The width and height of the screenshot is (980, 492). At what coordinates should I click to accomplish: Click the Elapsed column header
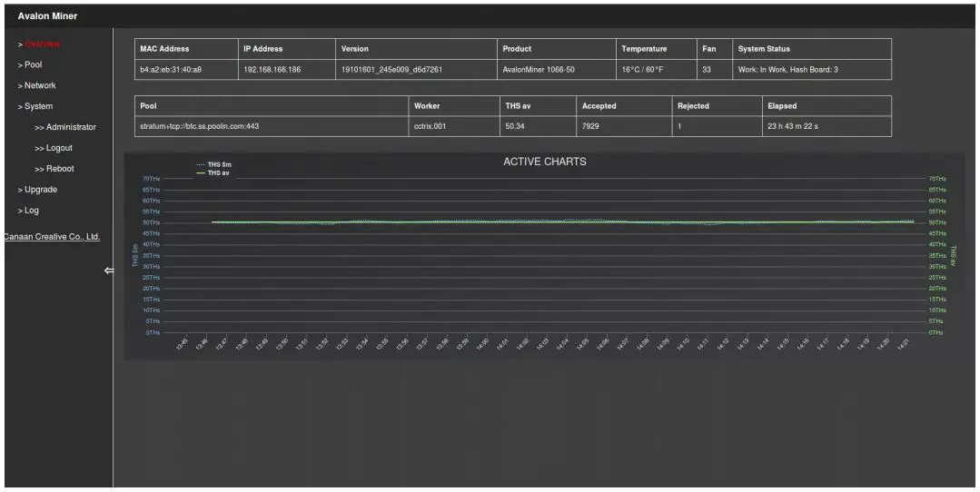click(782, 106)
